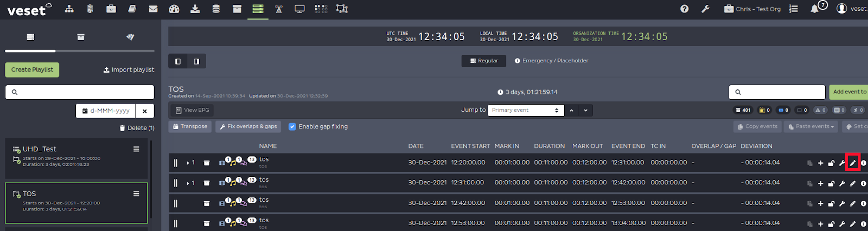Toggle the yellow TV filter badge

click(x=764, y=110)
